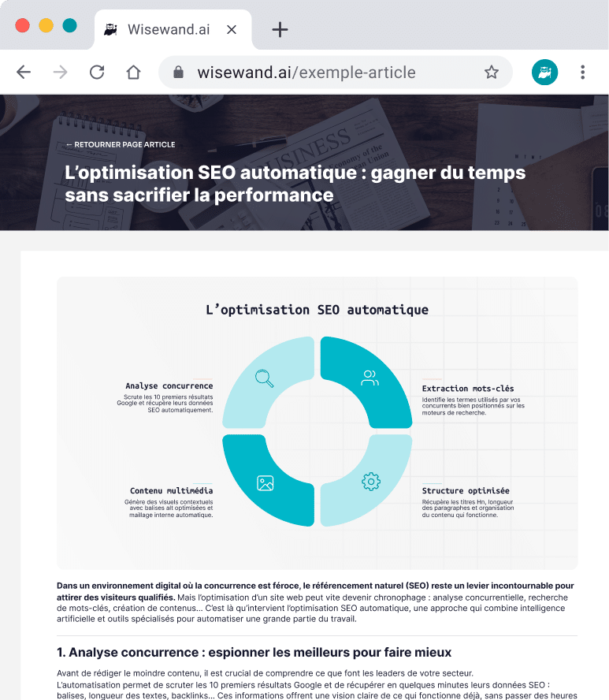Follow the Retourner page article link
The height and width of the screenshot is (700, 609).
click(121, 145)
